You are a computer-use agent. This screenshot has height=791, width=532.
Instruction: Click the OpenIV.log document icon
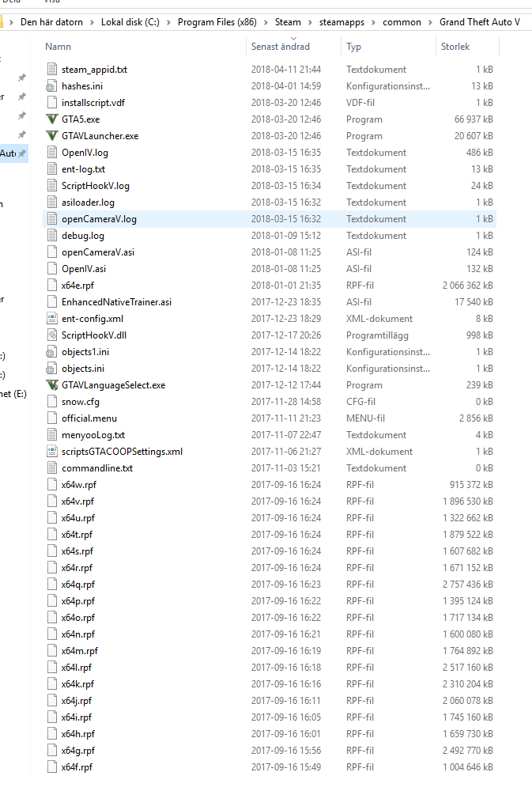[51, 153]
